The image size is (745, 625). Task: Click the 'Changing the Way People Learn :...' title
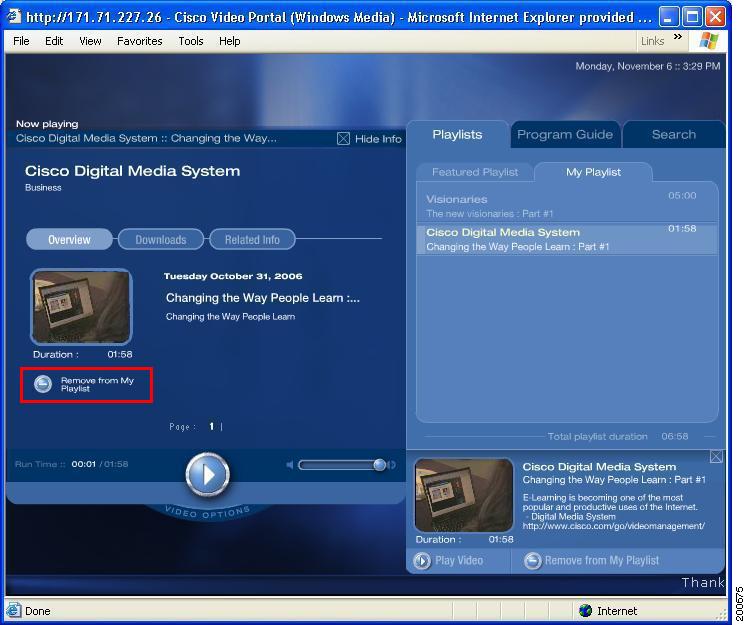pyautogui.click(x=263, y=298)
